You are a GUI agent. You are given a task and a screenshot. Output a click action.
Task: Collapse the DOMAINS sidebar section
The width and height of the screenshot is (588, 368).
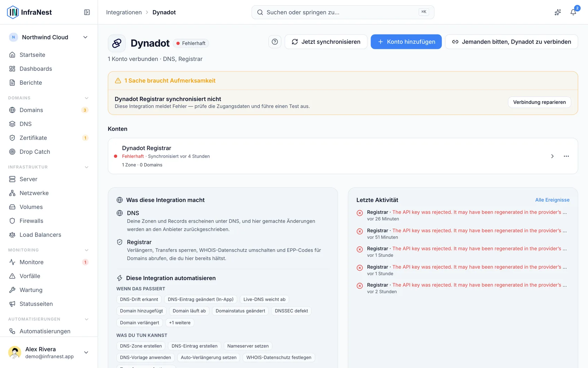point(86,98)
